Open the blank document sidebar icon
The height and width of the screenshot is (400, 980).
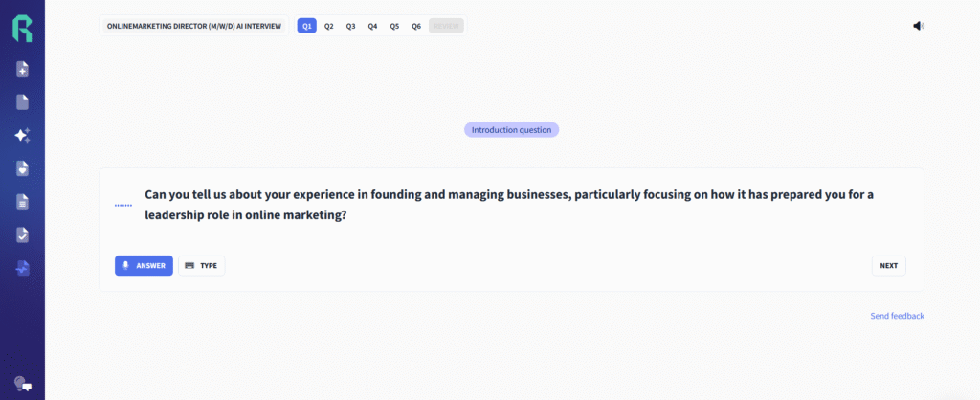pyautogui.click(x=22, y=101)
